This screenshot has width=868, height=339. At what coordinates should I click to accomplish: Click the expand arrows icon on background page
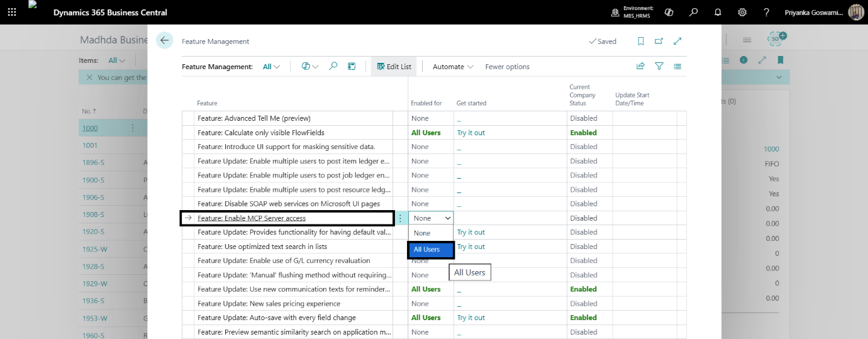coord(762,60)
